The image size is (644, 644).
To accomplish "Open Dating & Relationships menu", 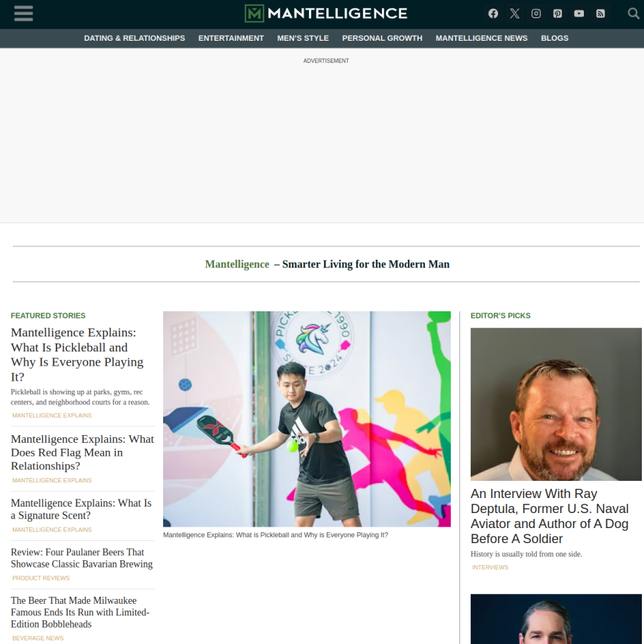I will 135,38.
